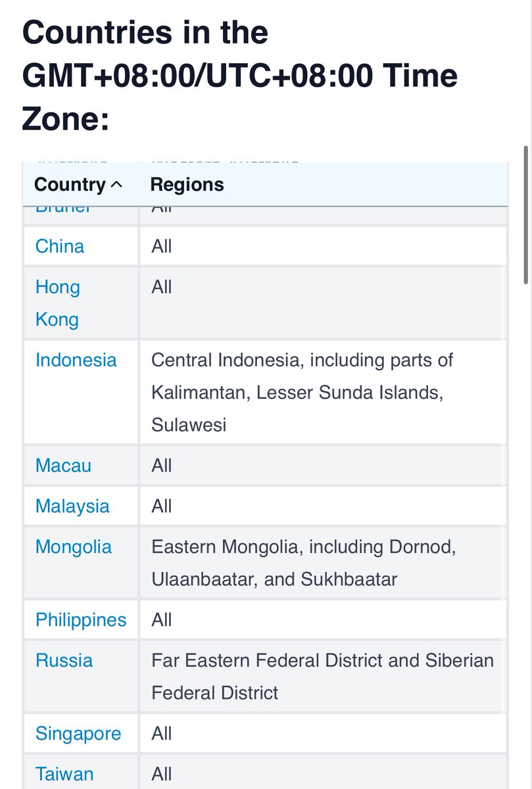
Task: Open the Singapore country link
Action: pos(78,734)
